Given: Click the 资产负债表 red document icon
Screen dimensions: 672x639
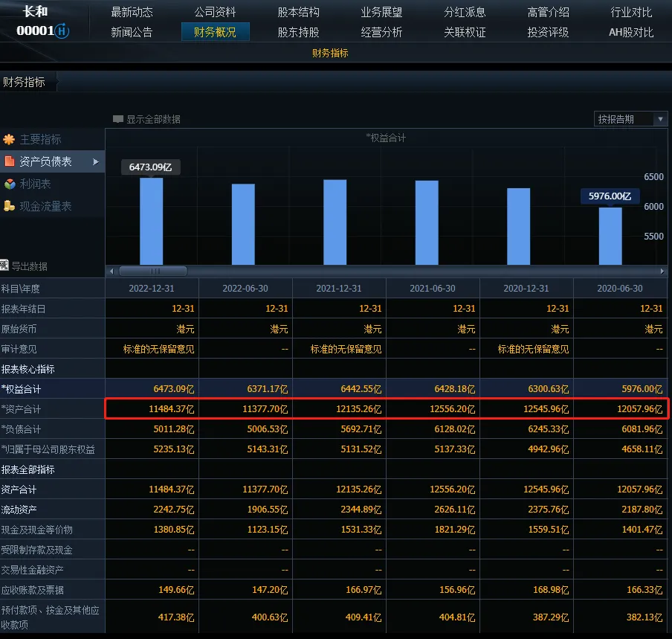Looking at the screenshot, I should 9,161.
